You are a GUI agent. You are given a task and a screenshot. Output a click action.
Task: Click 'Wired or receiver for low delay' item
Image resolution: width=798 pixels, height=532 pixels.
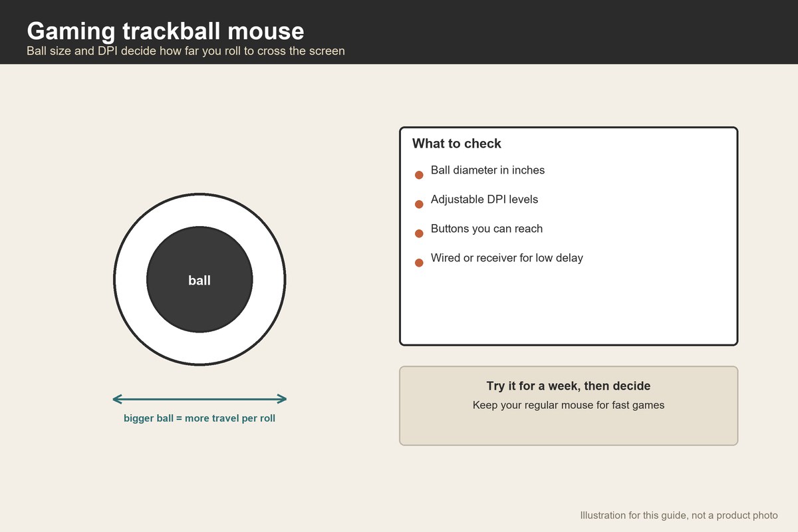(507, 258)
